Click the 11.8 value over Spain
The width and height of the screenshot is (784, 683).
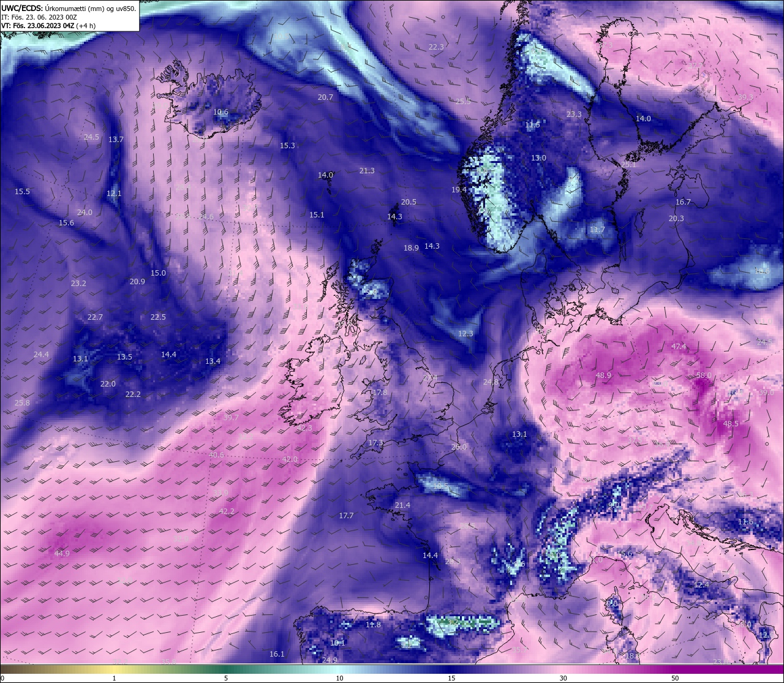373,625
